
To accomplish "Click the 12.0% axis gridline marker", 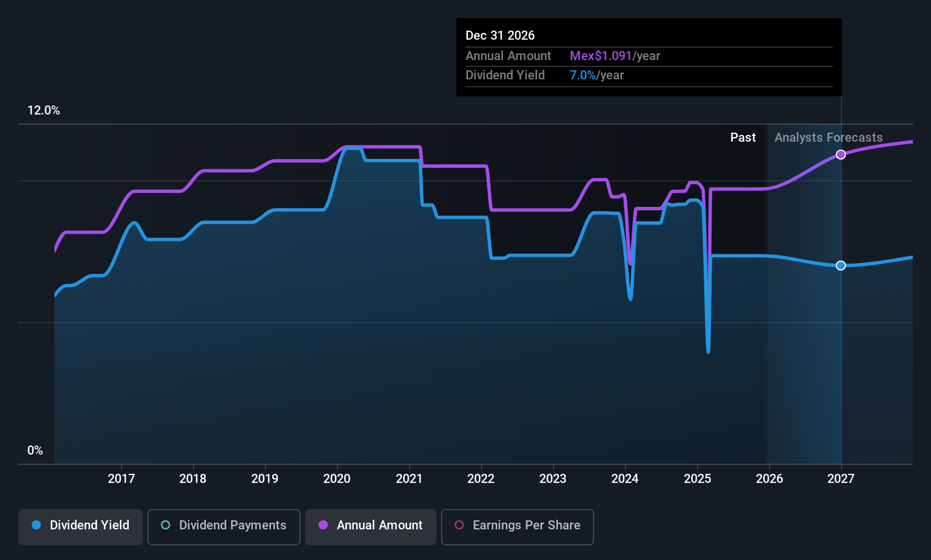I will click(x=44, y=111).
